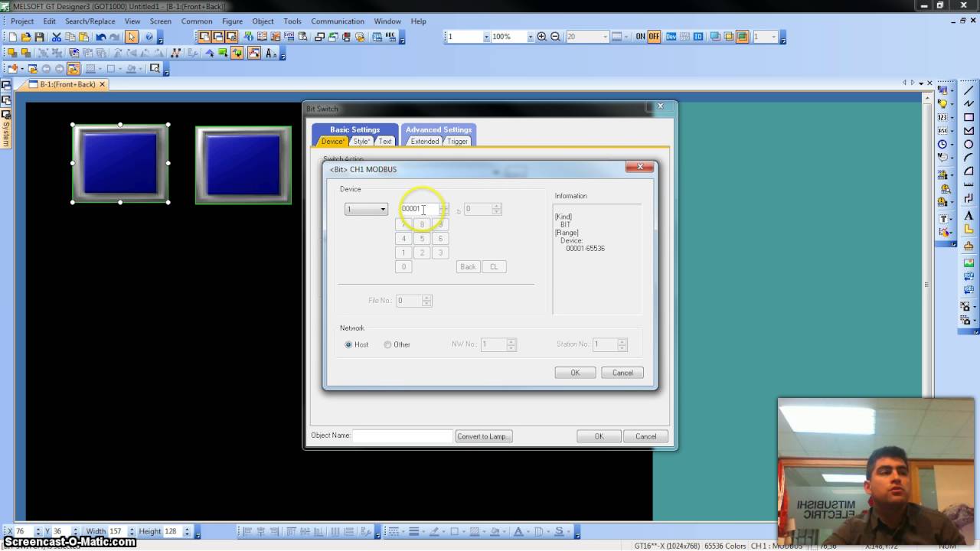The image size is (980, 551).
Task: Select the Rectangle figure tool in right toolbar
Action: tap(969, 117)
